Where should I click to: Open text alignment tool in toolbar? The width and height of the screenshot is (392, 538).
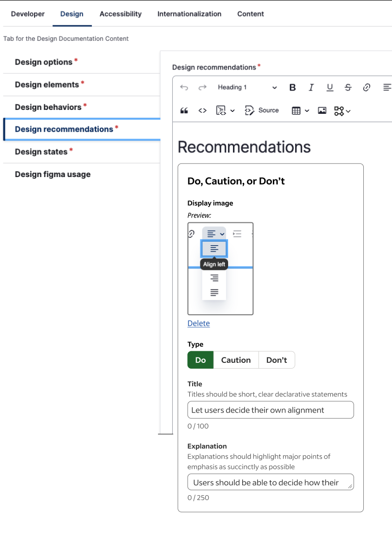click(x=387, y=88)
